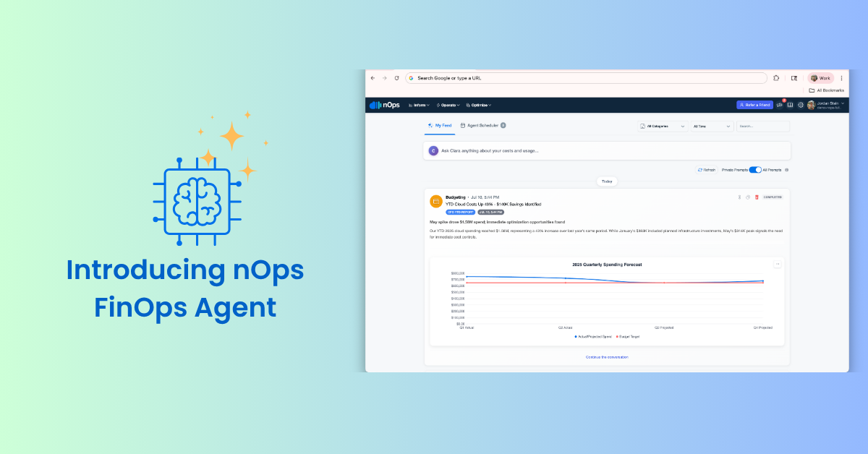Open the All Categories dropdown
This screenshot has height=454, width=868.
click(x=663, y=126)
